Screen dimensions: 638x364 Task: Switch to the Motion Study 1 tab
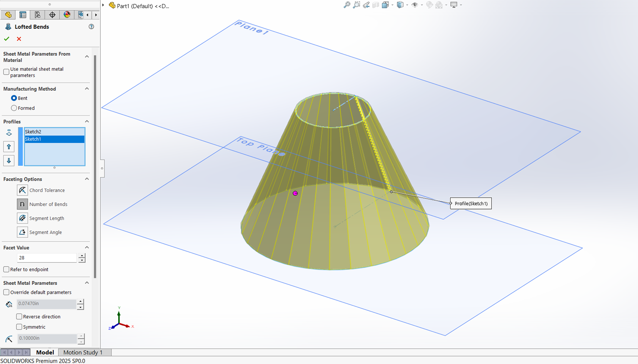point(82,352)
